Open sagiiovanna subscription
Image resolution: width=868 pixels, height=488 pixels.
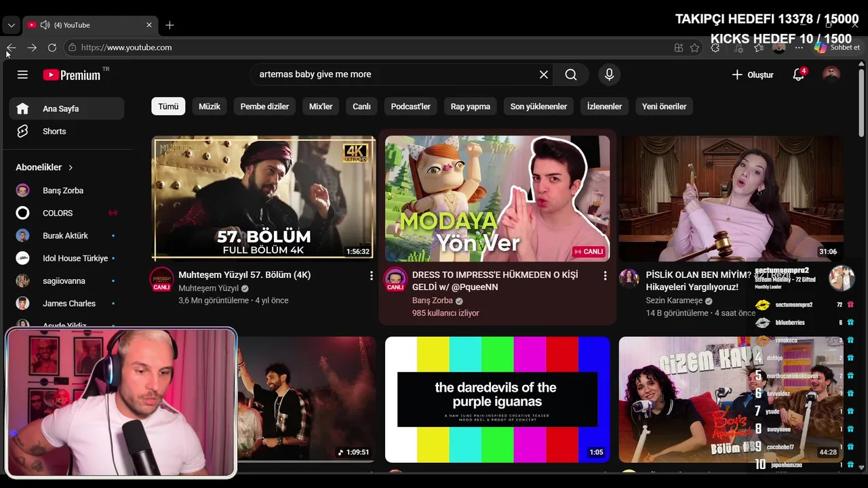[x=66, y=281]
